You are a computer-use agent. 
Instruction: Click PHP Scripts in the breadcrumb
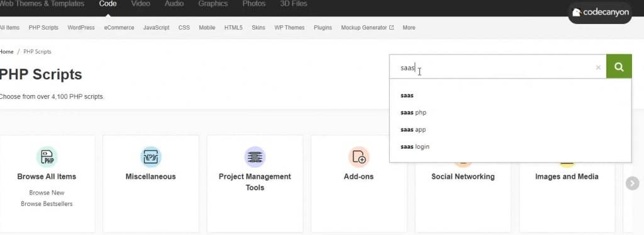37,52
